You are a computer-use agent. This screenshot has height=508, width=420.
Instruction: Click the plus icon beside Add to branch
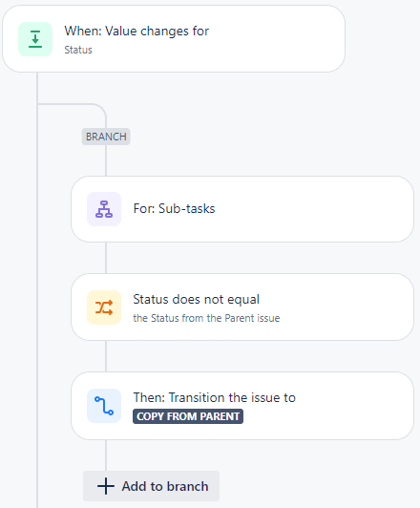(106, 486)
